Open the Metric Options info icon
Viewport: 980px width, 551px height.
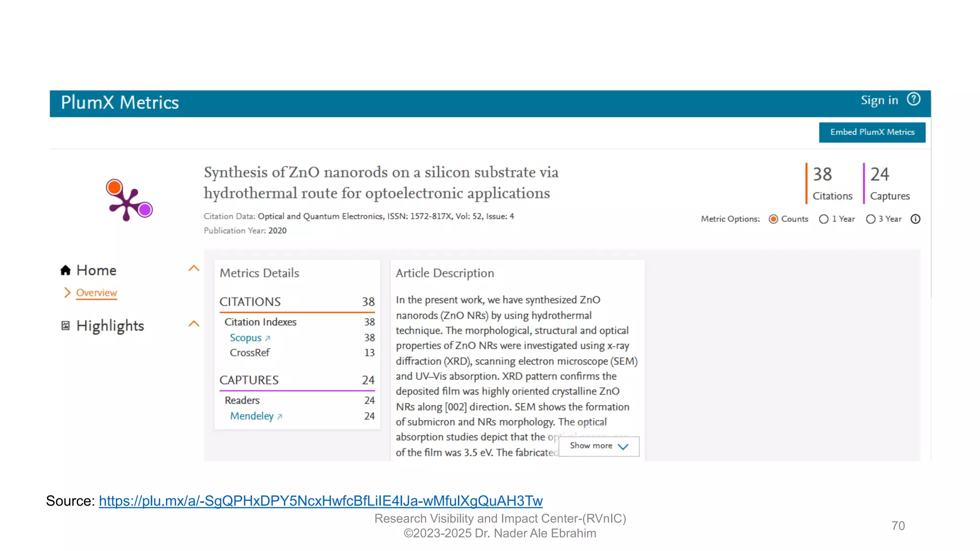(x=915, y=219)
